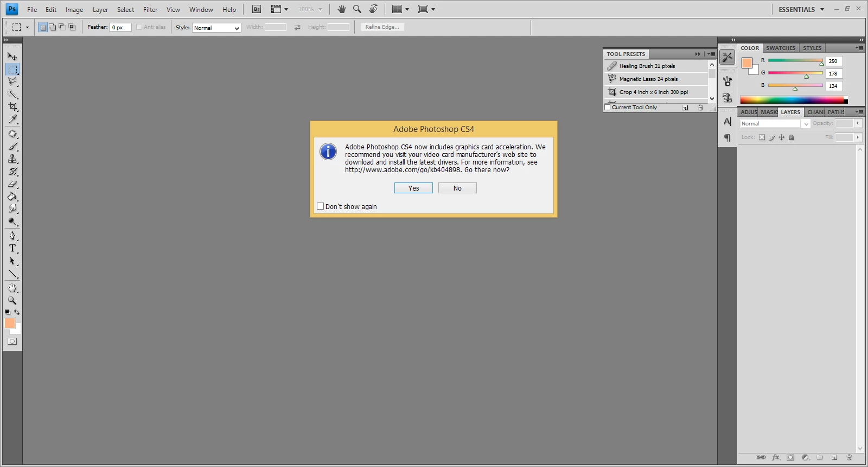This screenshot has height=467, width=868.
Task: Click the foreground color swatch in toolbox
Action: tap(9, 323)
